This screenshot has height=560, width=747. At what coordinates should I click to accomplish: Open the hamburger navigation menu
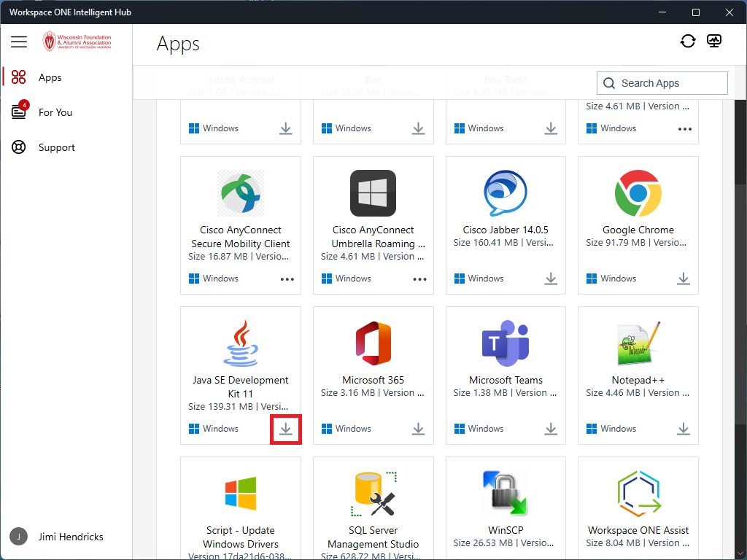tap(19, 42)
